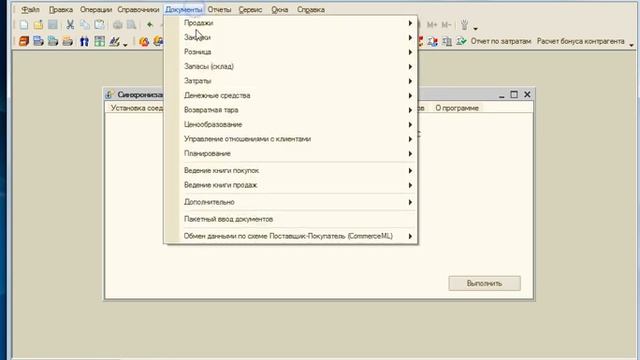
Task: Click the M+ calculator memory icon
Action: [432, 25]
